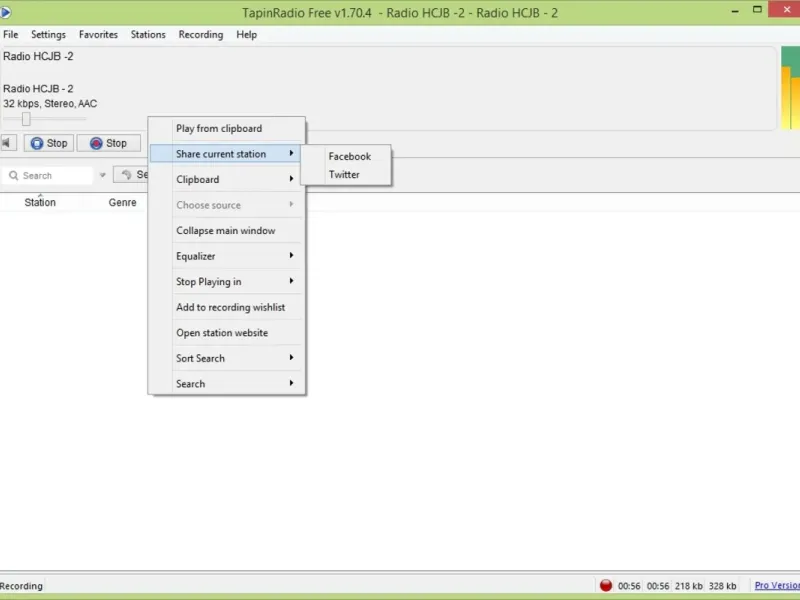Click the 328 kb status value

[x=722, y=586]
